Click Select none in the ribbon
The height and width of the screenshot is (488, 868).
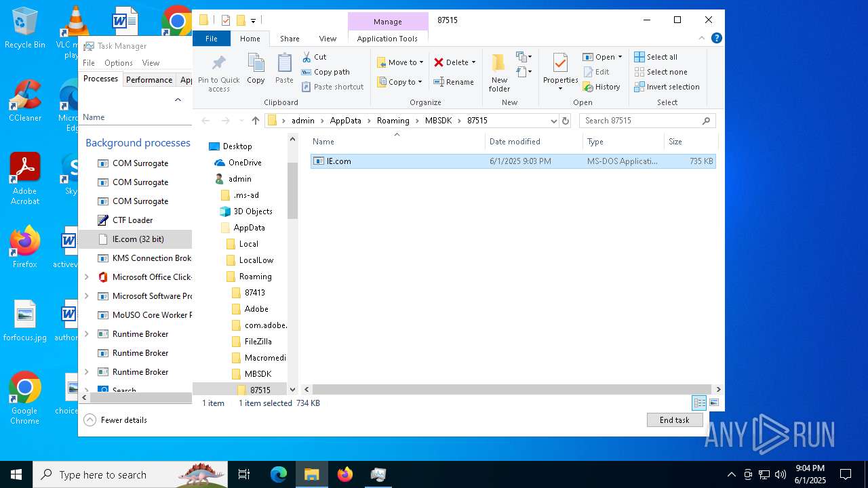pos(660,72)
